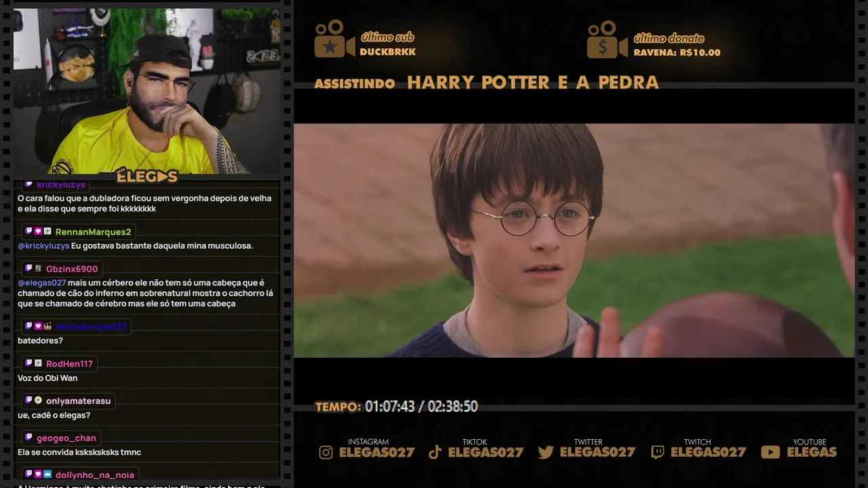Viewport: 868px width, 488px height.
Task: Select the RodHen117 chat username
Action: tap(69, 364)
